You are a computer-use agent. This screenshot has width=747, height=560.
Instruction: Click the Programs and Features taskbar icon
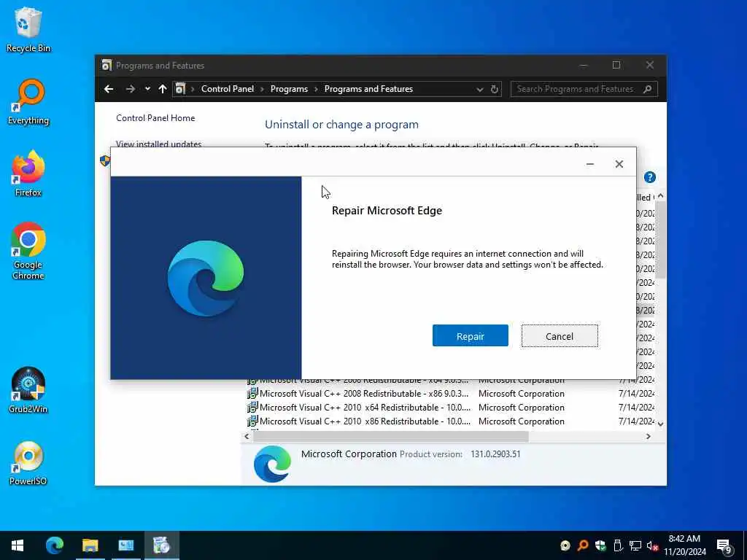[161, 545]
